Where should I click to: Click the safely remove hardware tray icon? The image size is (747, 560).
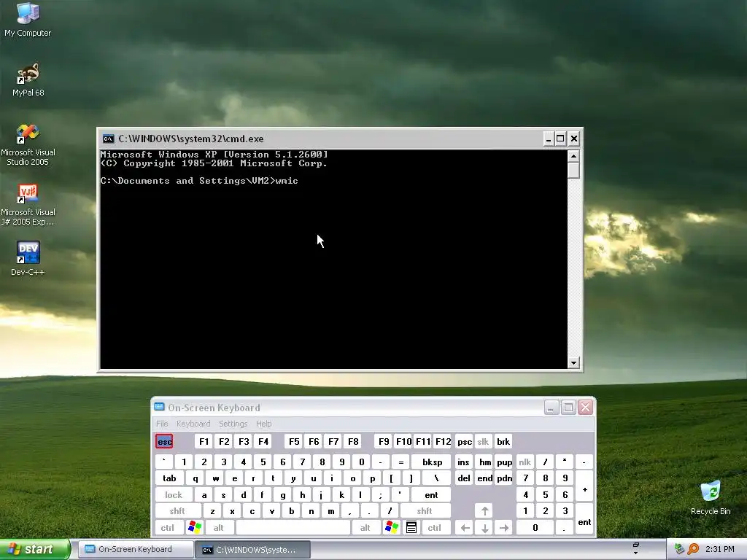(679, 549)
